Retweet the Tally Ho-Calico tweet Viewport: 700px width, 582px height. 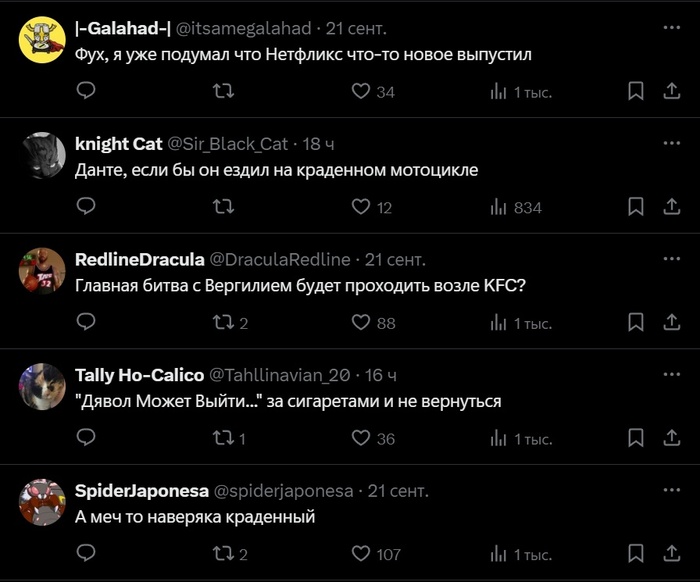click(225, 437)
